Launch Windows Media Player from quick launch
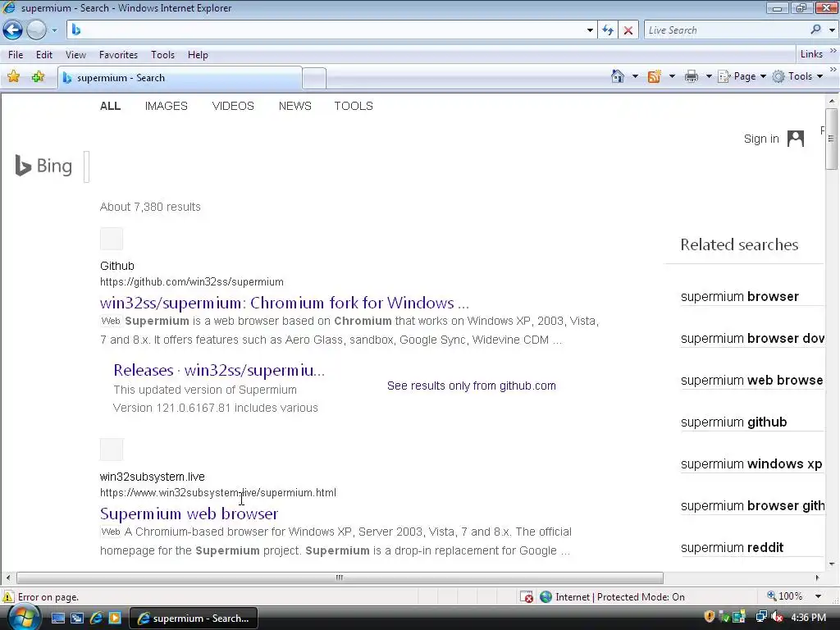The image size is (840, 630). tap(115, 619)
